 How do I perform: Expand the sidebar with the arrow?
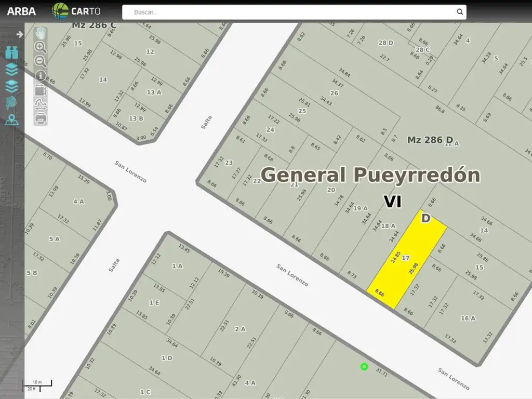point(20,34)
